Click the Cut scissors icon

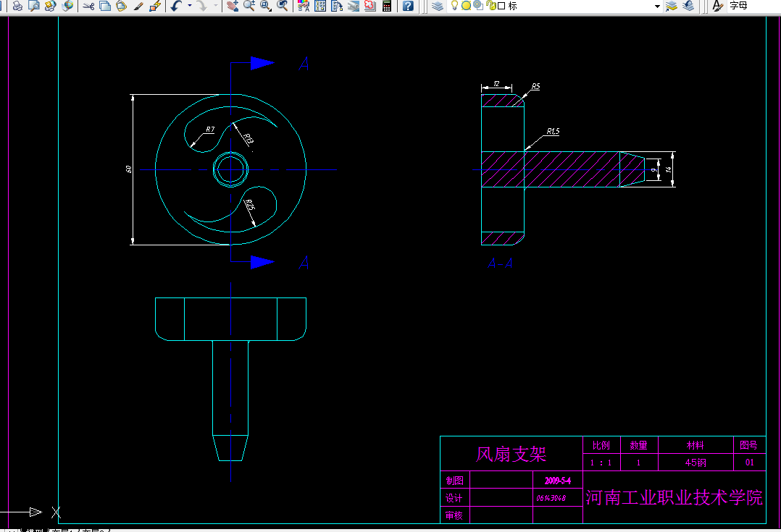click(x=88, y=6)
